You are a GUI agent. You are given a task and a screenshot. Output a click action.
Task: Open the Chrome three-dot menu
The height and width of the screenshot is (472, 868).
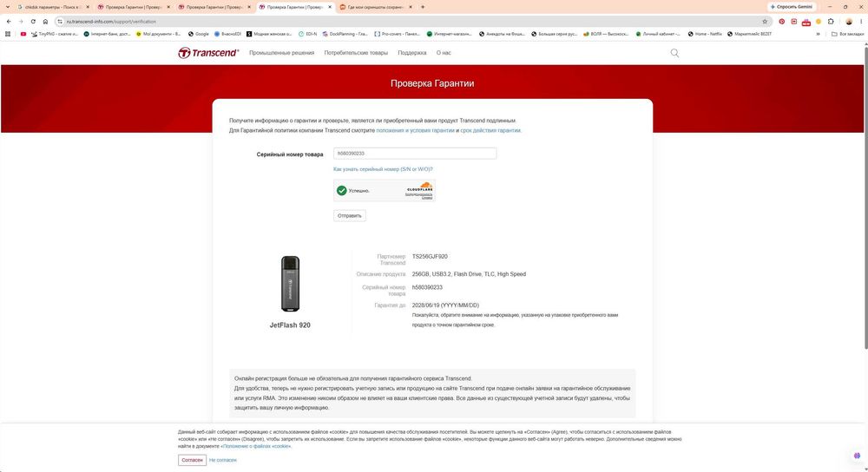(861, 22)
